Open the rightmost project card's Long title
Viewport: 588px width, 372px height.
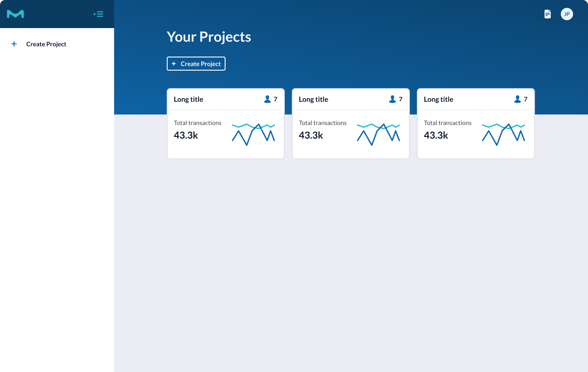click(x=438, y=99)
